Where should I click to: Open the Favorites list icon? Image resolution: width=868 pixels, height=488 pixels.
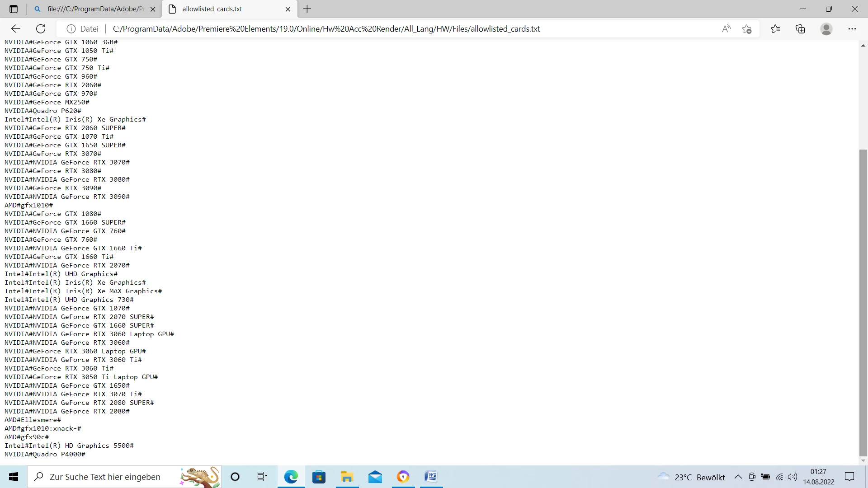(775, 29)
